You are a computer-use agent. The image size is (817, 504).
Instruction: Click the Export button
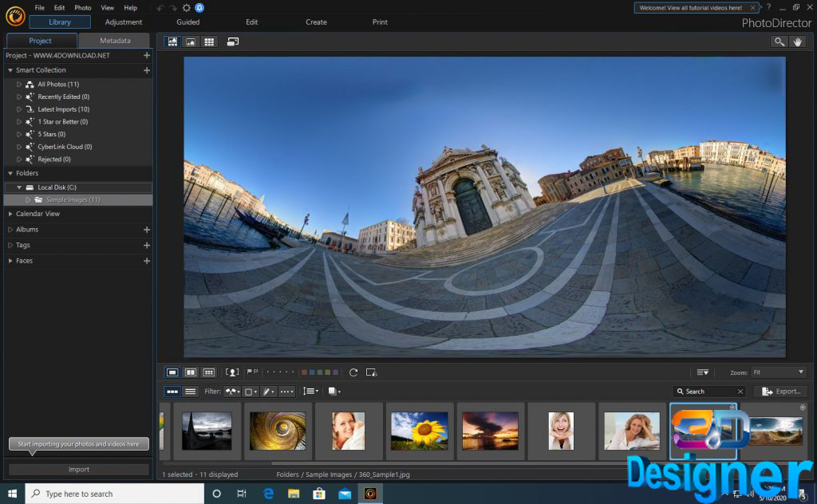(780, 392)
